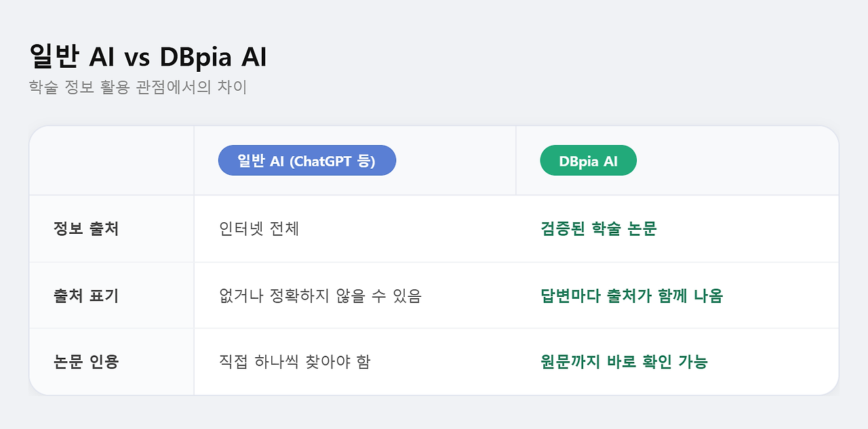868x429 pixels.
Task: Click the 답변마다 출처가 함께 나옴 cell
Action: [x=632, y=295]
